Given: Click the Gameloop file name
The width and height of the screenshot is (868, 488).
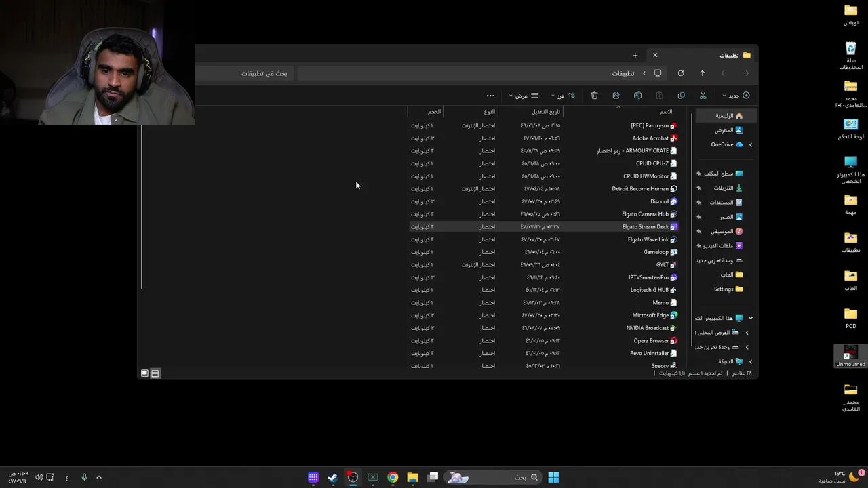Looking at the screenshot, I should pos(656,252).
